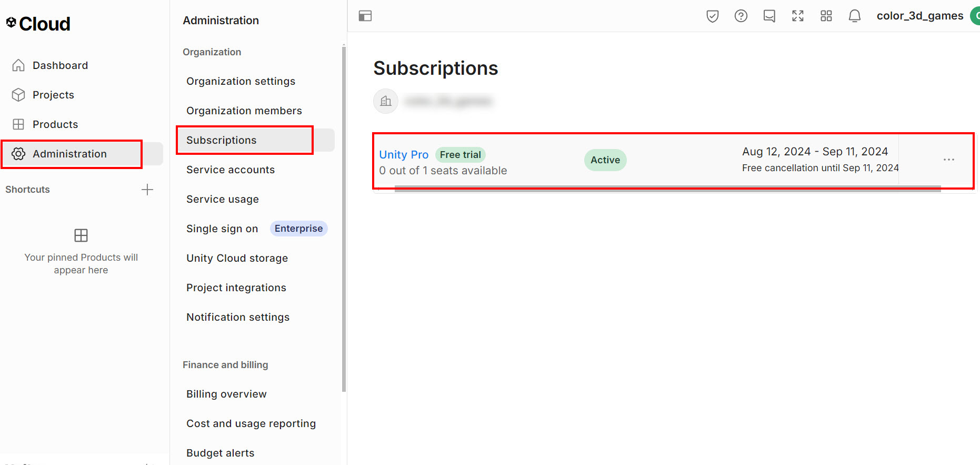Select Administration in the main sidebar
980x465 pixels.
point(82,154)
